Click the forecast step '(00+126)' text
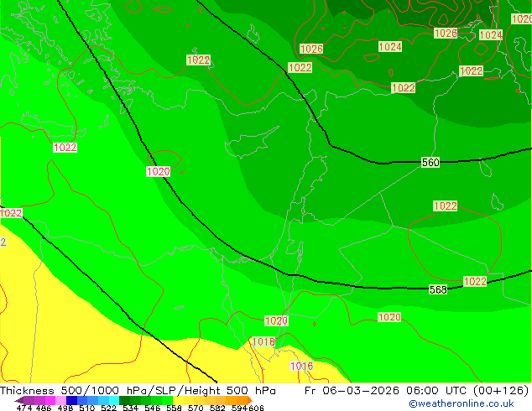Image resolution: width=532 pixels, height=411 pixels. (x=501, y=390)
